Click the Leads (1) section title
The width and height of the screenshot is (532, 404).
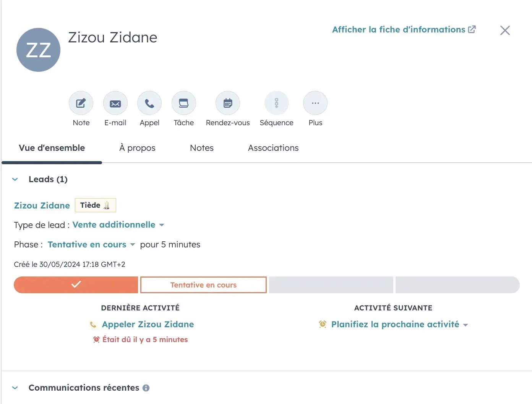tap(48, 179)
